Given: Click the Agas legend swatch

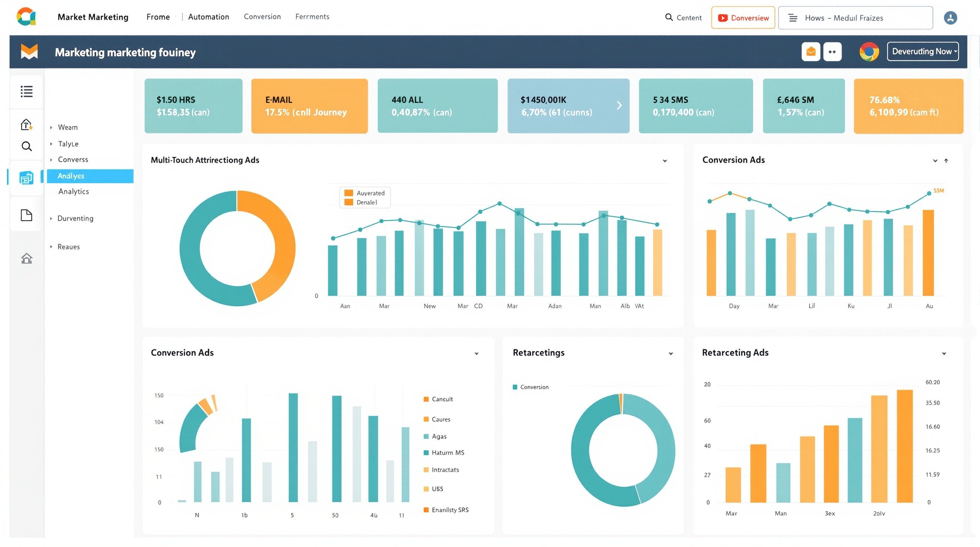Looking at the screenshot, I should tap(426, 436).
